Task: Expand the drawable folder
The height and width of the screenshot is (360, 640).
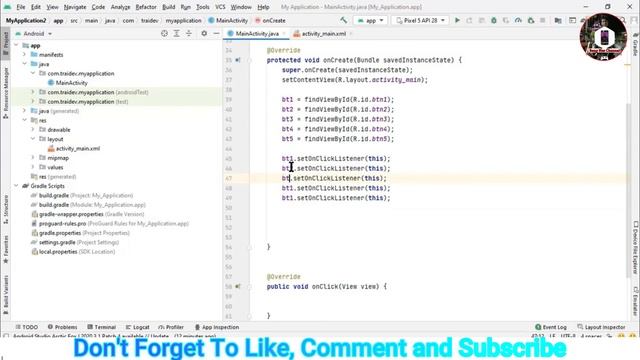Action: (x=33, y=130)
